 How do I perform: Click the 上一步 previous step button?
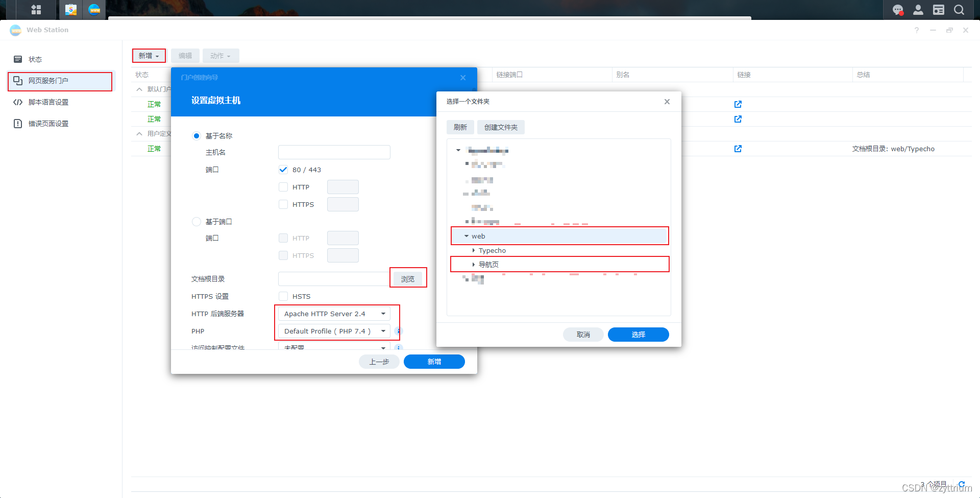(x=379, y=362)
